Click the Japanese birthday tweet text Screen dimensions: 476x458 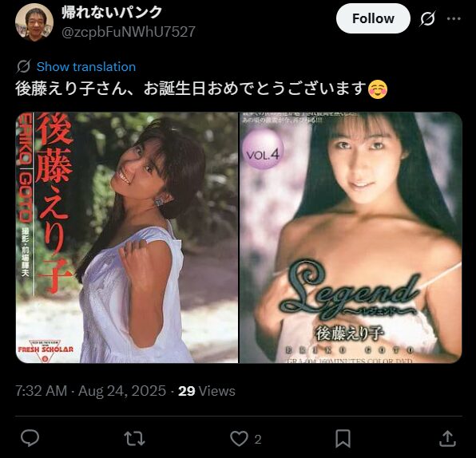tap(191, 89)
